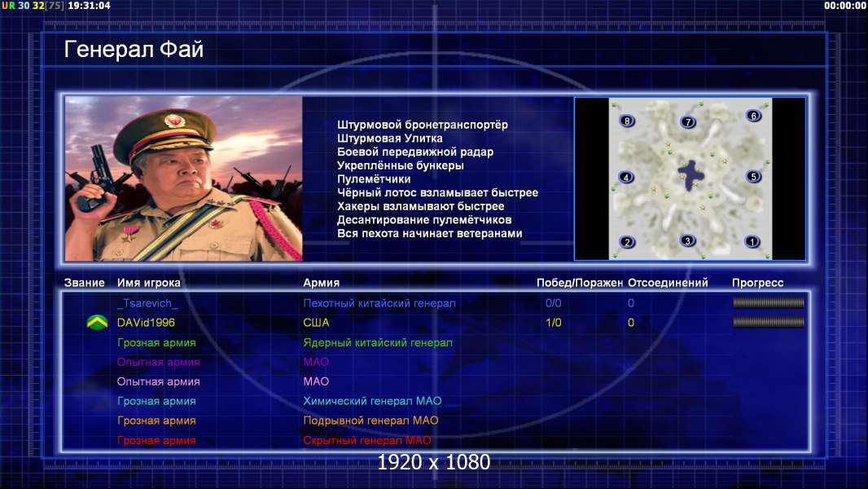Click start position 5 on the map
The width and height of the screenshot is (868, 489).
753,177
